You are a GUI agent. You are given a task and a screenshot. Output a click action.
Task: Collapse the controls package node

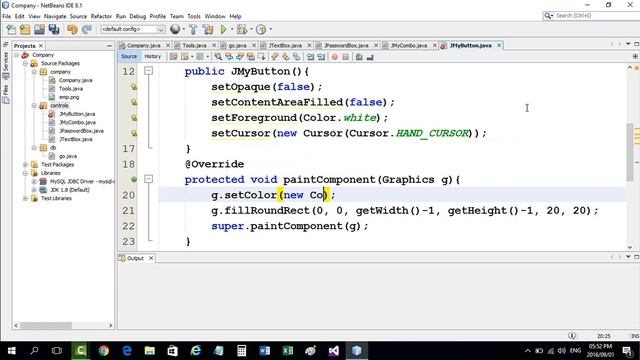(x=34, y=106)
